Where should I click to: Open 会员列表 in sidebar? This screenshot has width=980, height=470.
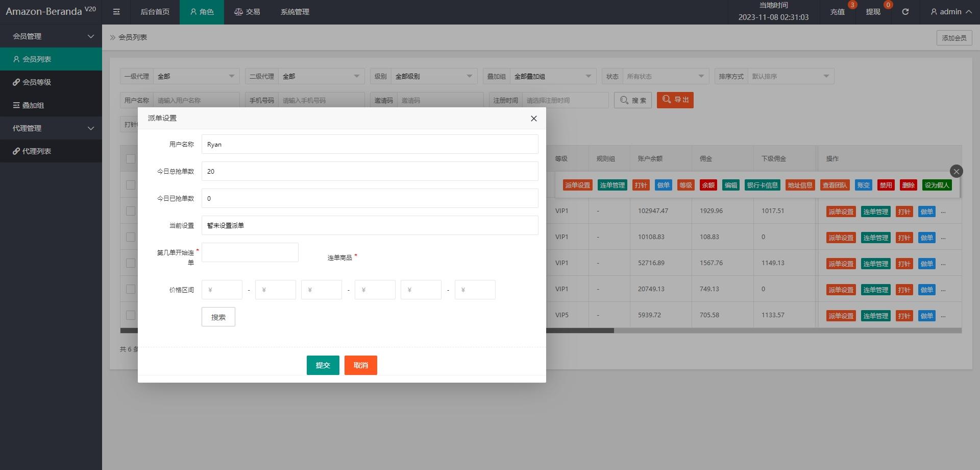pos(51,59)
